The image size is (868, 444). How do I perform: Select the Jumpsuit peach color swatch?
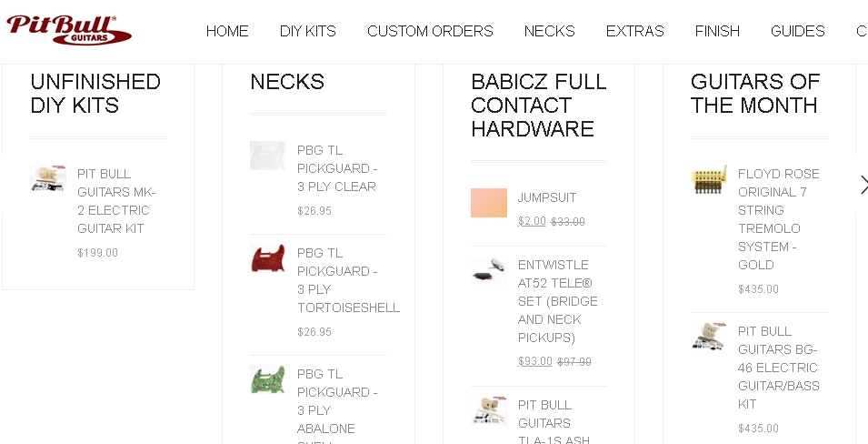coord(488,203)
